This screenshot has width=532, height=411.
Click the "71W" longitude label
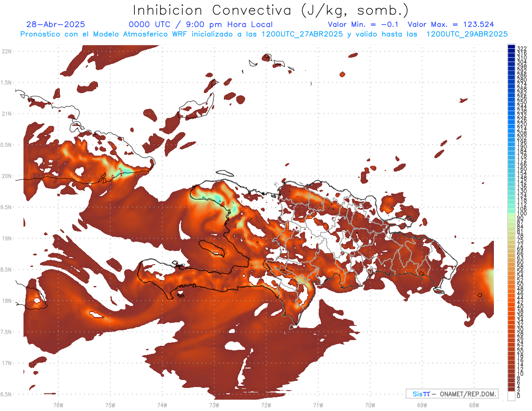pos(318,405)
